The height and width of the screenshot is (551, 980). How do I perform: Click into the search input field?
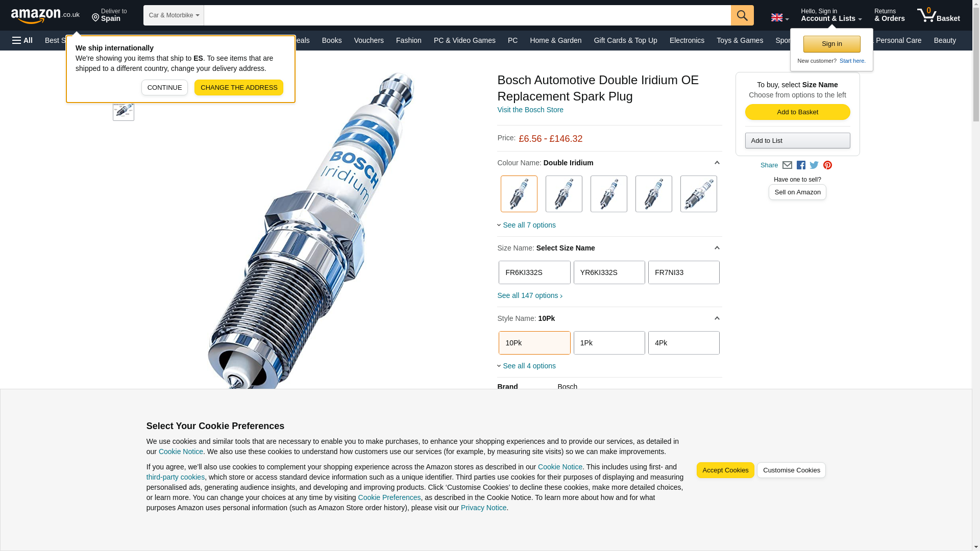[x=467, y=15]
